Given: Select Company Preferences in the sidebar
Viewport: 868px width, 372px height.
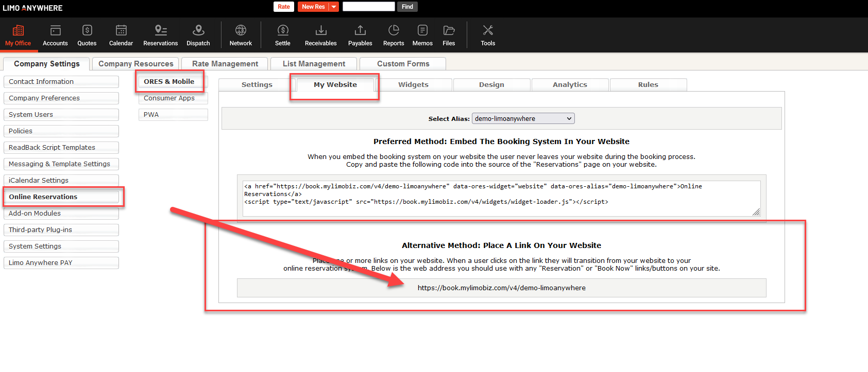Looking at the screenshot, I should (61, 98).
